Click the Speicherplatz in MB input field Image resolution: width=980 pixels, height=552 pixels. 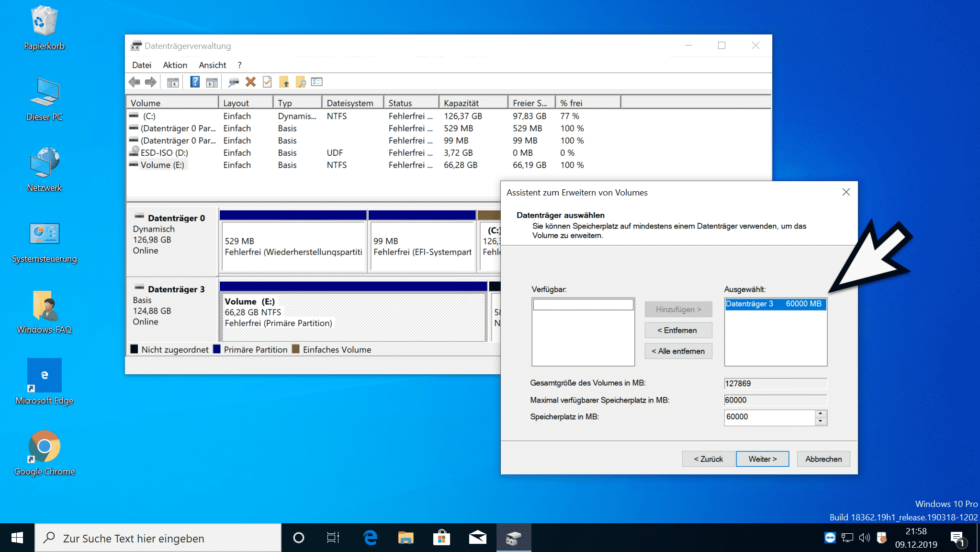(769, 417)
